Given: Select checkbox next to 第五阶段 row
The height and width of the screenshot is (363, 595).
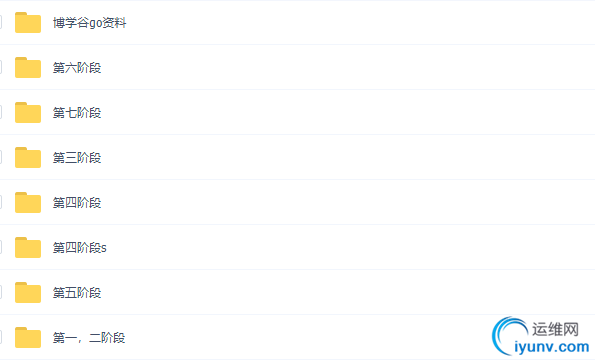Looking at the screenshot, I should click(0, 292).
